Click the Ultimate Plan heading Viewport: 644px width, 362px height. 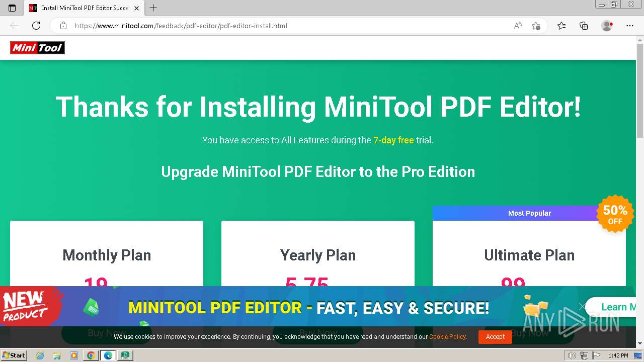[529, 255]
